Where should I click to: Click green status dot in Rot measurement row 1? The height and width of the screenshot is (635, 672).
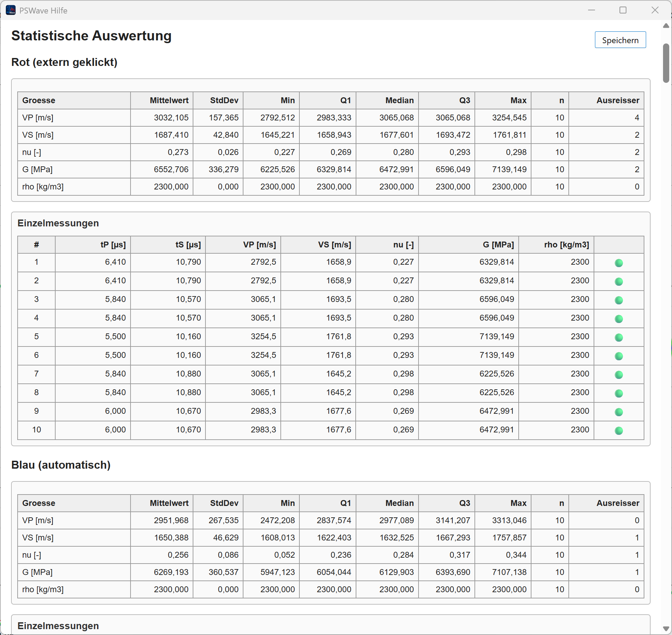pyautogui.click(x=619, y=263)
